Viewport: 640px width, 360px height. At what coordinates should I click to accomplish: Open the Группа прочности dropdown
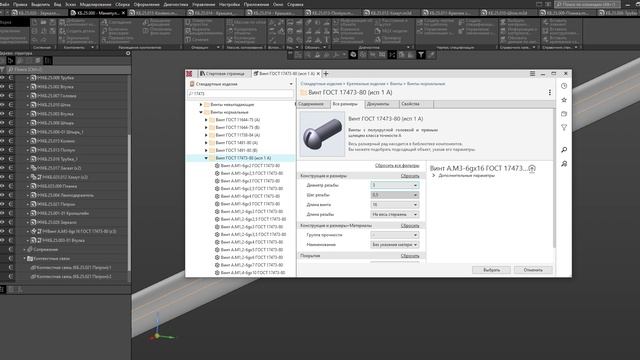click(x=394, y=235)
